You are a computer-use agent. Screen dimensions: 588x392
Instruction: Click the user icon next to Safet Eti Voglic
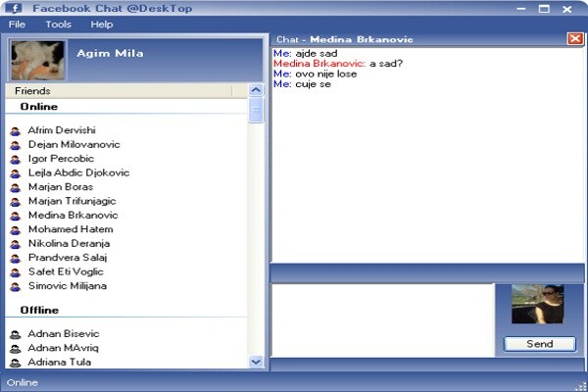coord(16,272)
